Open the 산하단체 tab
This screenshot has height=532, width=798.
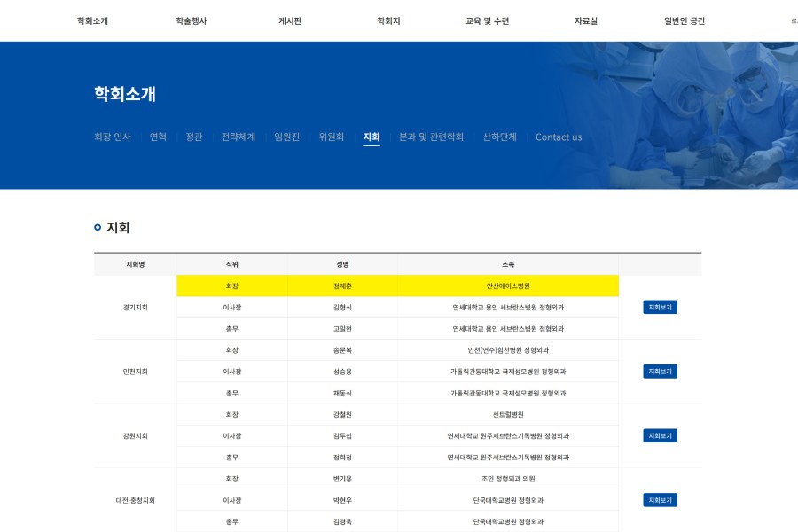[499, 137]
